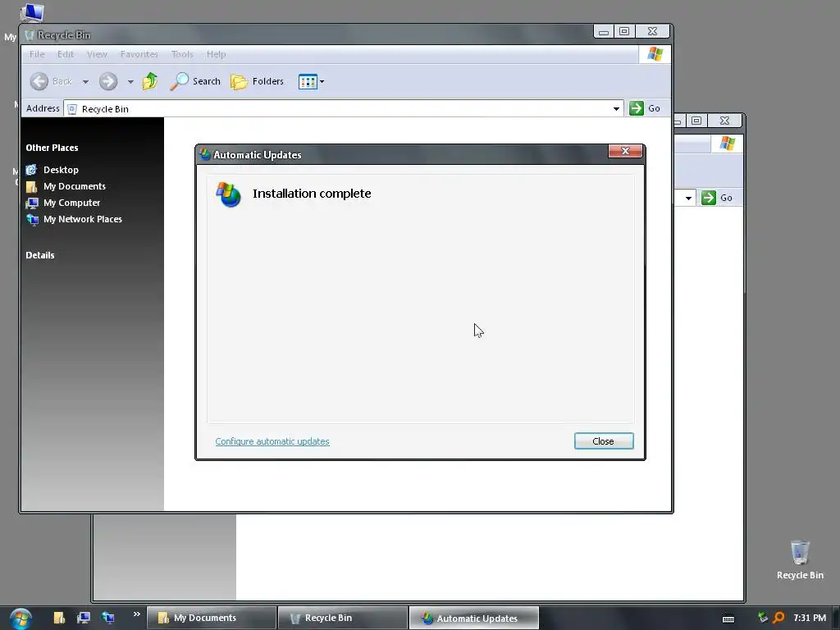Close Automatic Updates with the red X
840x630 pixels.
(625, 151)
